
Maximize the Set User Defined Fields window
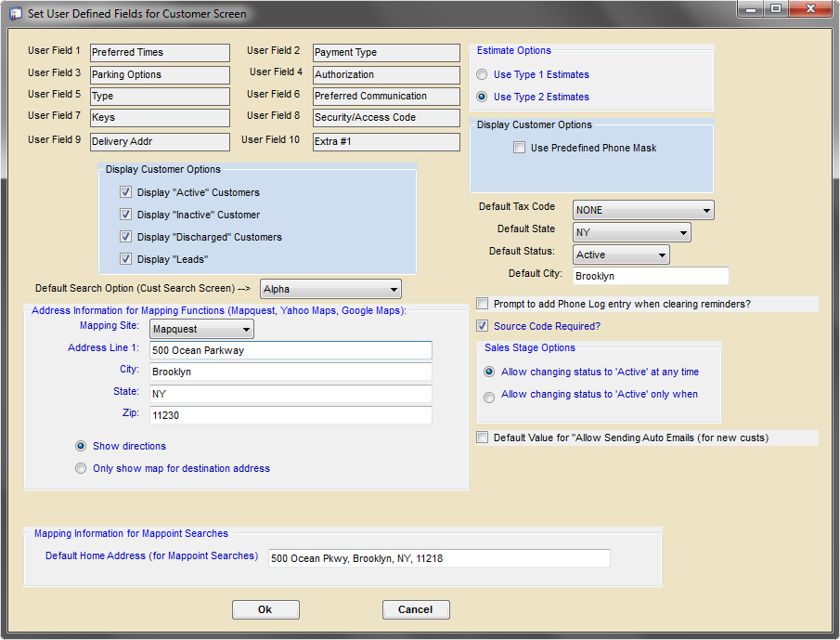click(776, 9)
